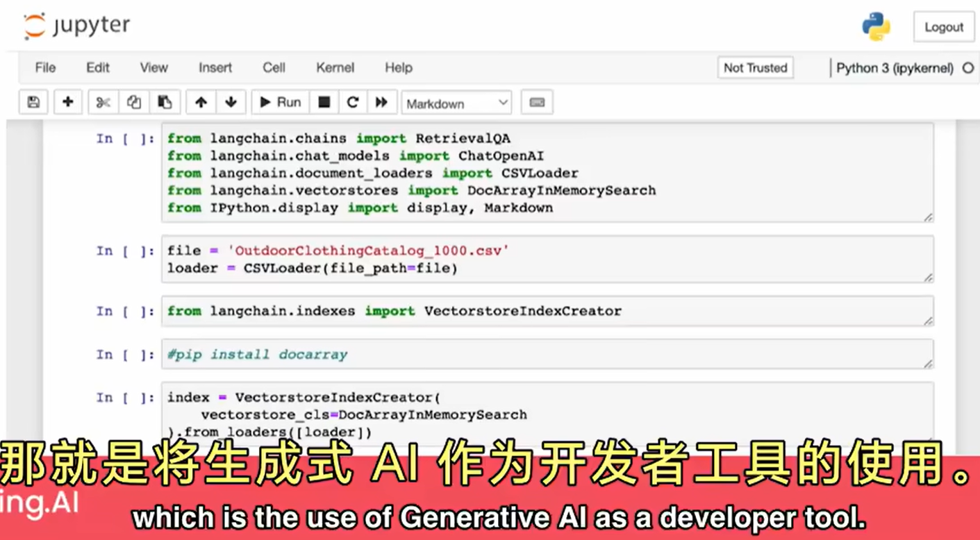
Task: Click the Not Trusted button
Action: coord(755,67)
